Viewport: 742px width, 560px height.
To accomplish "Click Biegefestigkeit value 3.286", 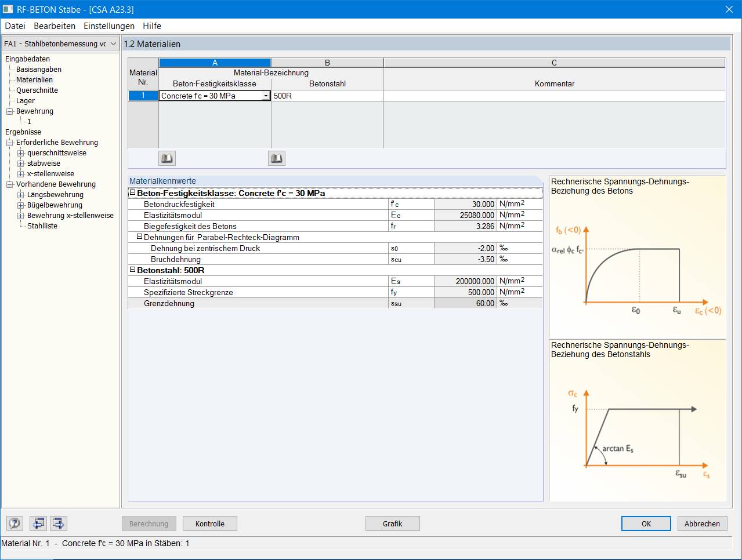I will point(465,226).
